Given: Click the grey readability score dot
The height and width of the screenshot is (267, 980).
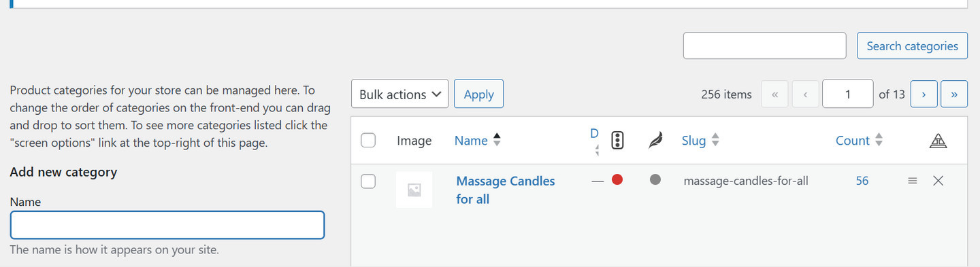Looking at the screenshot, I should click(x=655, y=180).
